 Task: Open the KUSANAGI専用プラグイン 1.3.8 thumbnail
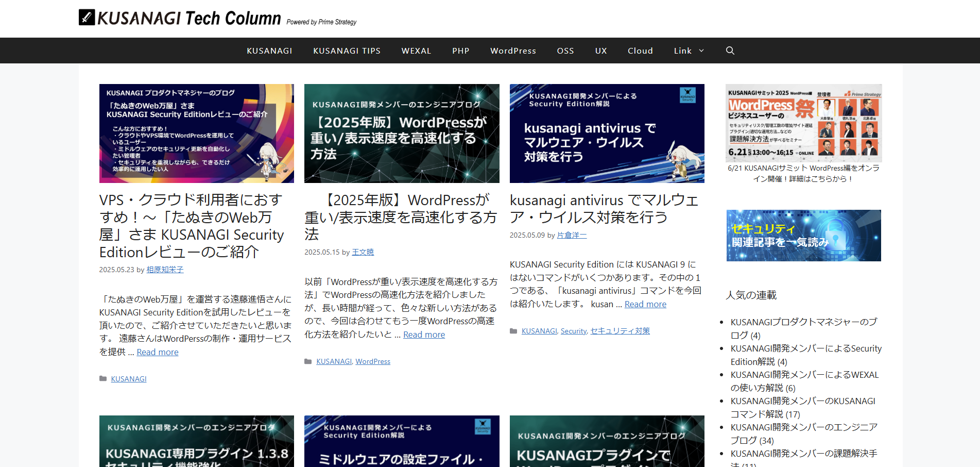197,441
